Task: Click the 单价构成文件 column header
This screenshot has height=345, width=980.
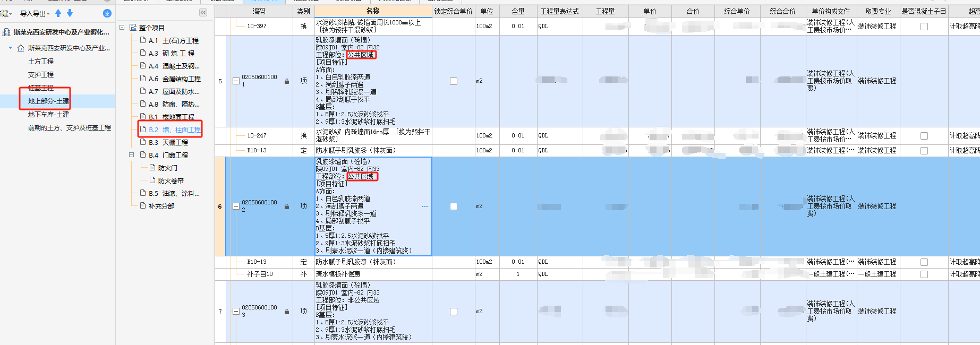Action: point(831,11)
